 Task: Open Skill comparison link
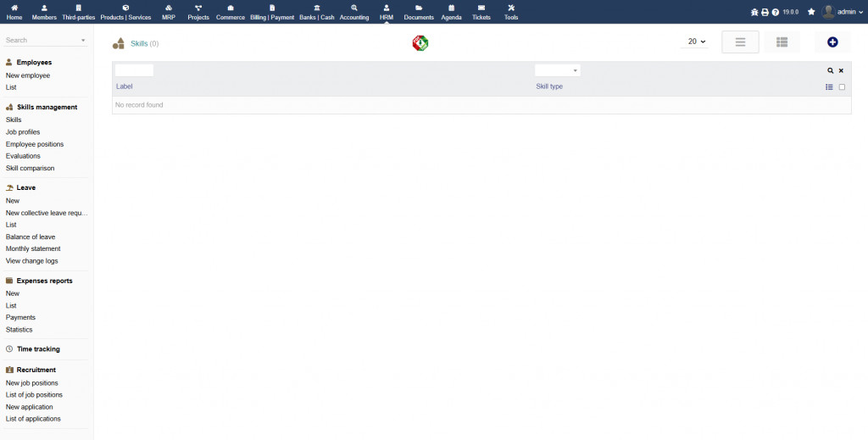tap(30, 168)
